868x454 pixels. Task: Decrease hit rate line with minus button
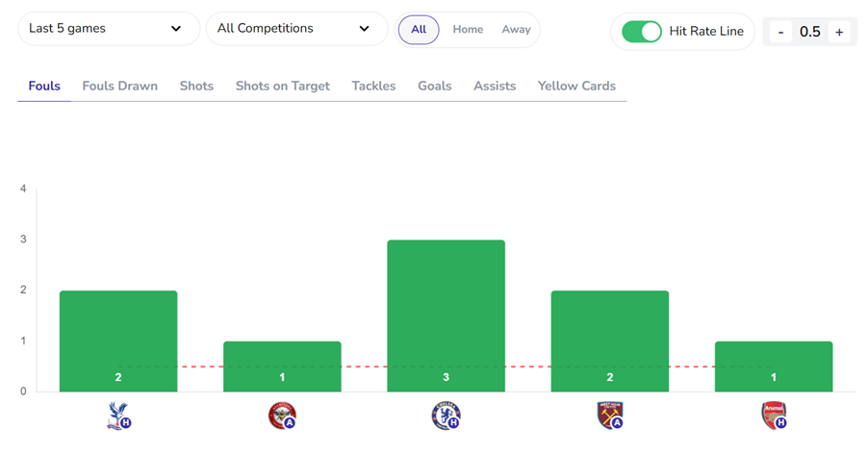click(780, 32)
